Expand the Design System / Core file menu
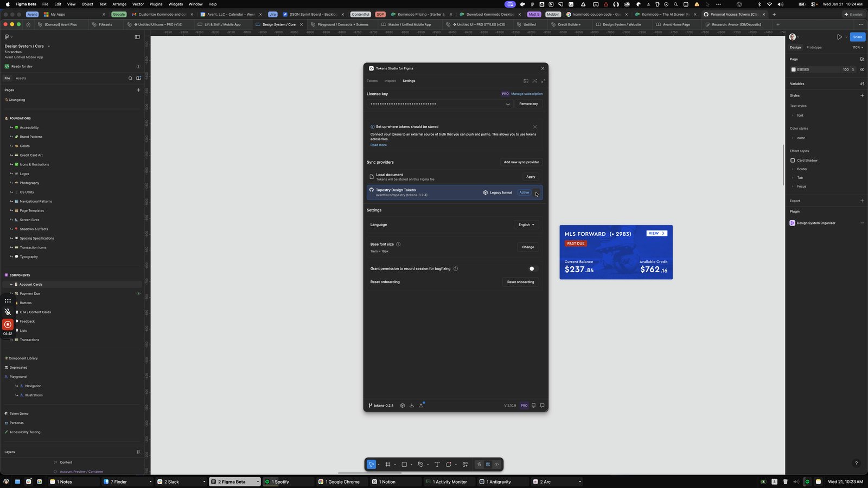Viewport: 868px width, 488px height. point(49,46)
